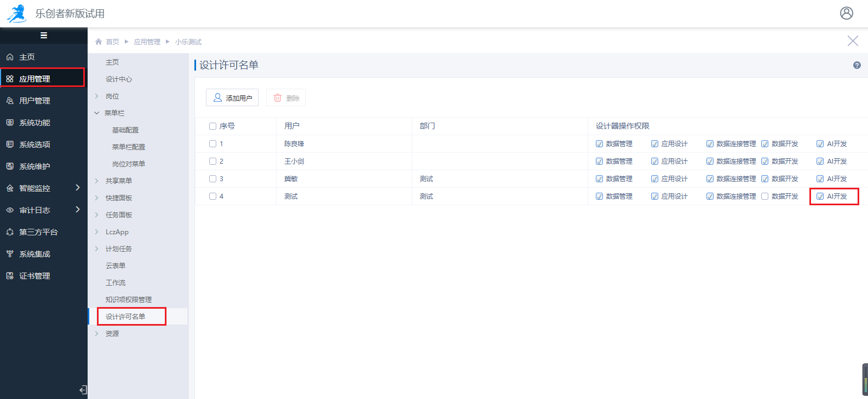Open 用户管理 in the sidebar

coord(35,101)
